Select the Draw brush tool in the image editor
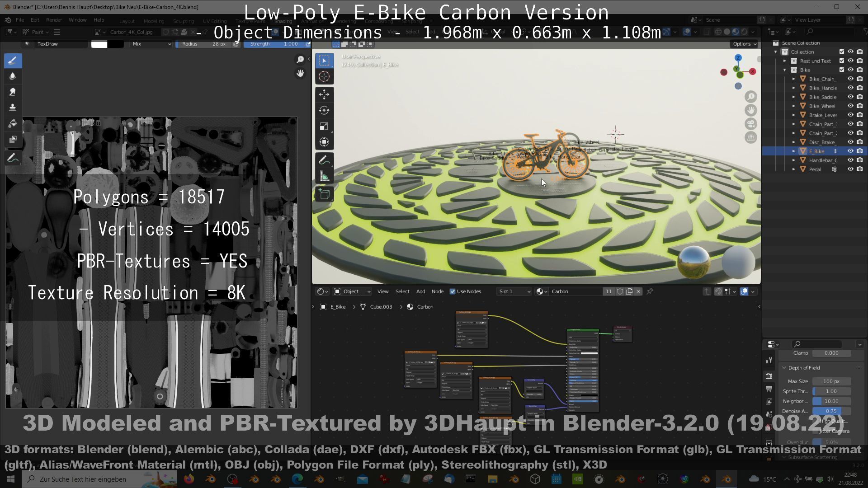The image size is (868, 488). pyautogui.click(x=13, y=61)
